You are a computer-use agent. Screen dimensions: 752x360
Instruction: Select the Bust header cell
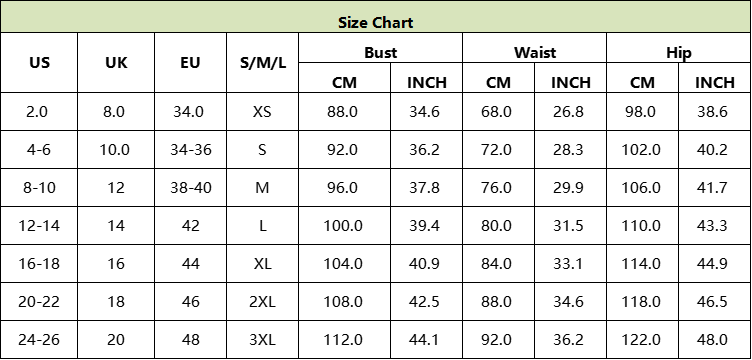(x=380, y=48)
